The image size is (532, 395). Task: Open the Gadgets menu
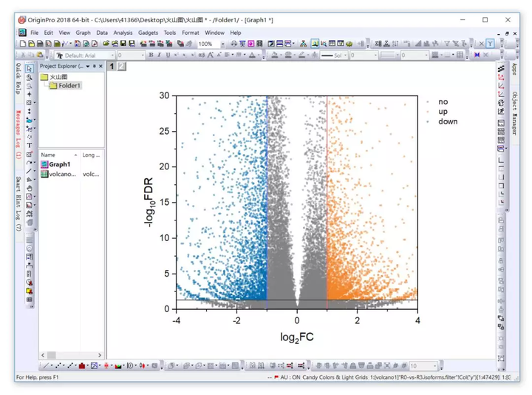[148, 33]
